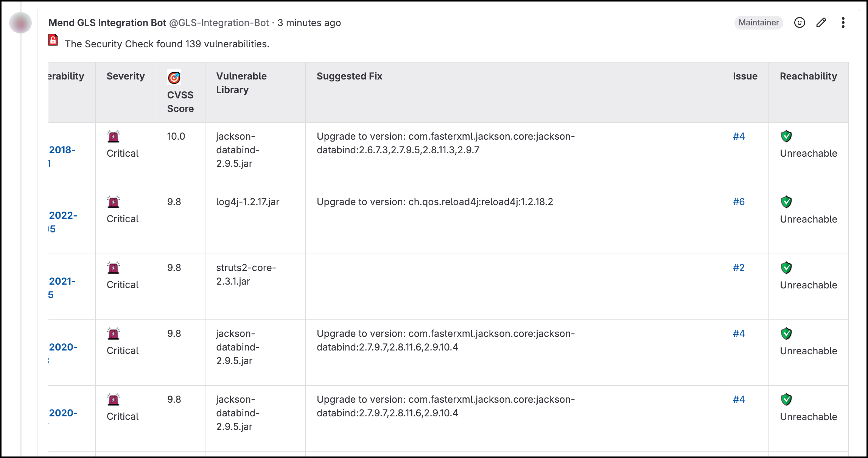Click the green shield icon for struts2-core row
868x458 pixels.
point(786,268)
